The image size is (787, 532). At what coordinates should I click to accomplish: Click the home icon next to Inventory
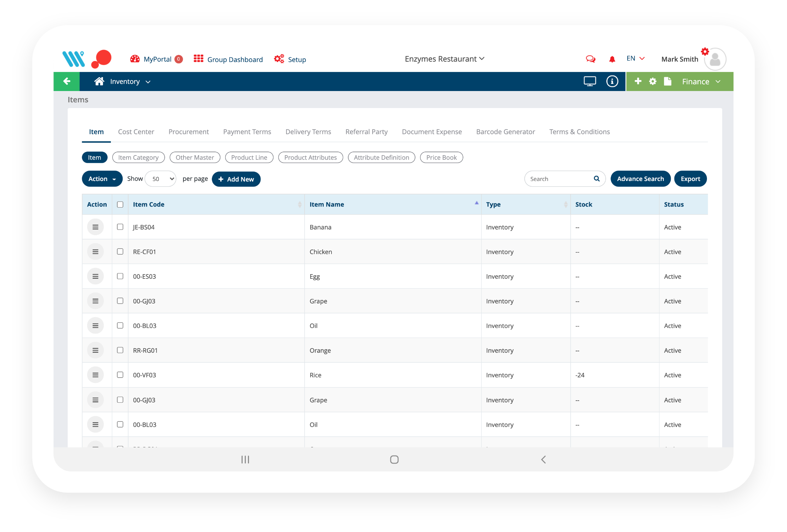(99, 81)
